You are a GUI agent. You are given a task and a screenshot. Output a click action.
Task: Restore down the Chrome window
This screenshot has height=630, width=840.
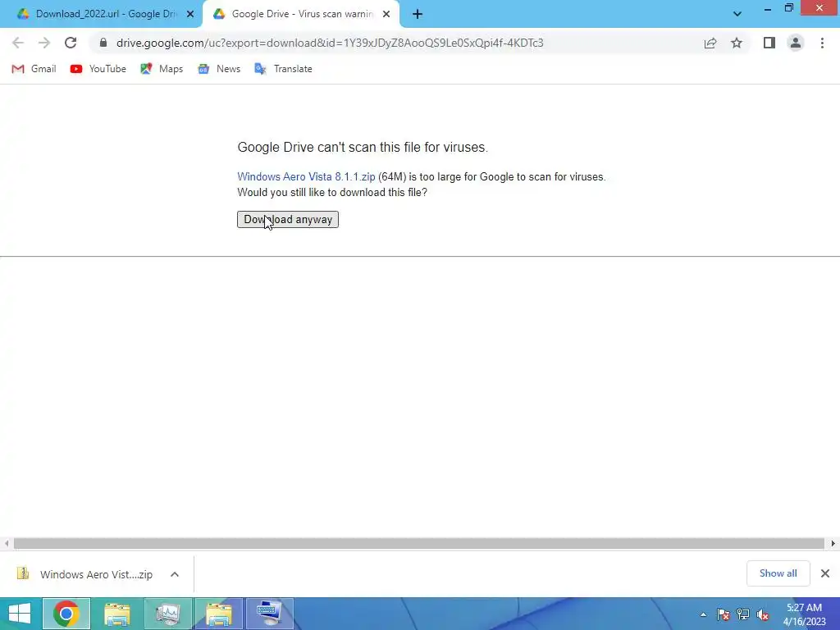click(x=788, y=8)
